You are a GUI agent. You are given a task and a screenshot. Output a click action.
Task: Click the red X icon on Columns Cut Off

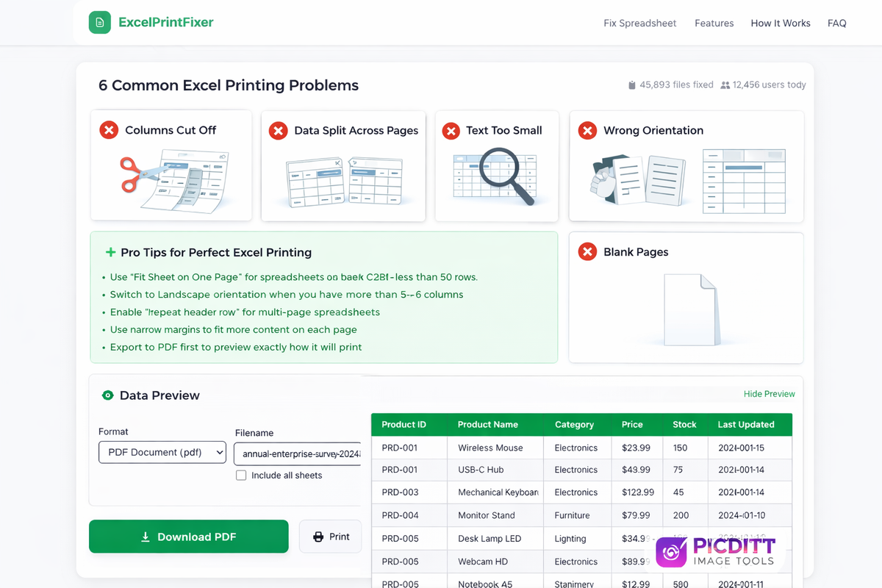point(109,130)
